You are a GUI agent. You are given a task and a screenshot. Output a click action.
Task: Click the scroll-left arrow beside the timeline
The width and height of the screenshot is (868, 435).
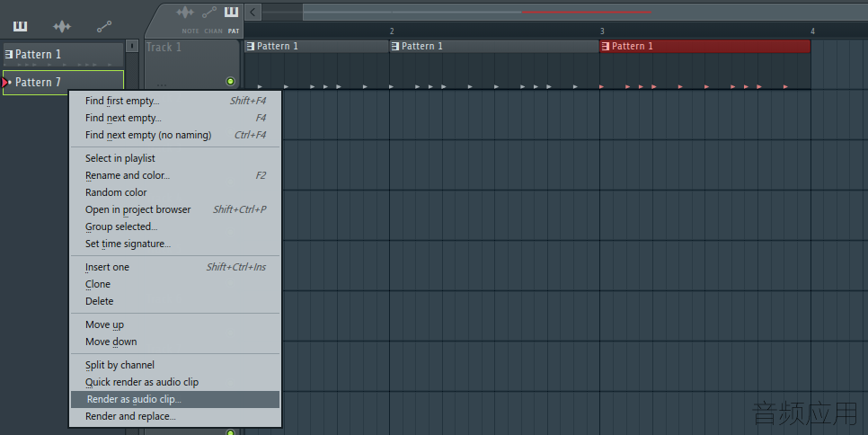(x=253, y=12)
